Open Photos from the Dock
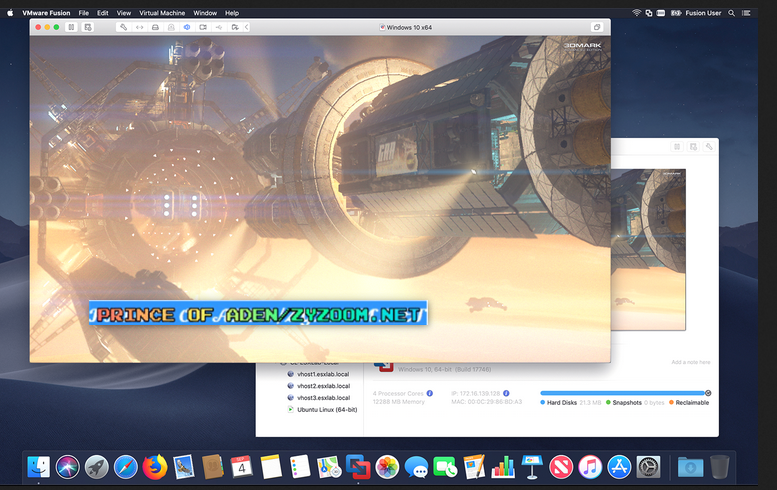The width and height of the screenshot is (777, 490). [x=388, y=467]
